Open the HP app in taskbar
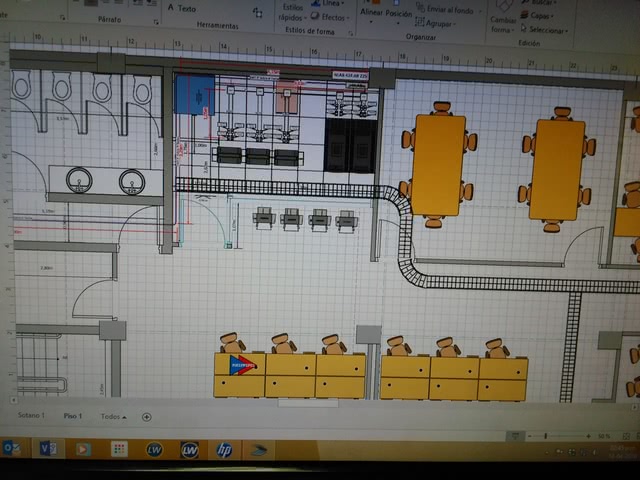 [224, 450]
